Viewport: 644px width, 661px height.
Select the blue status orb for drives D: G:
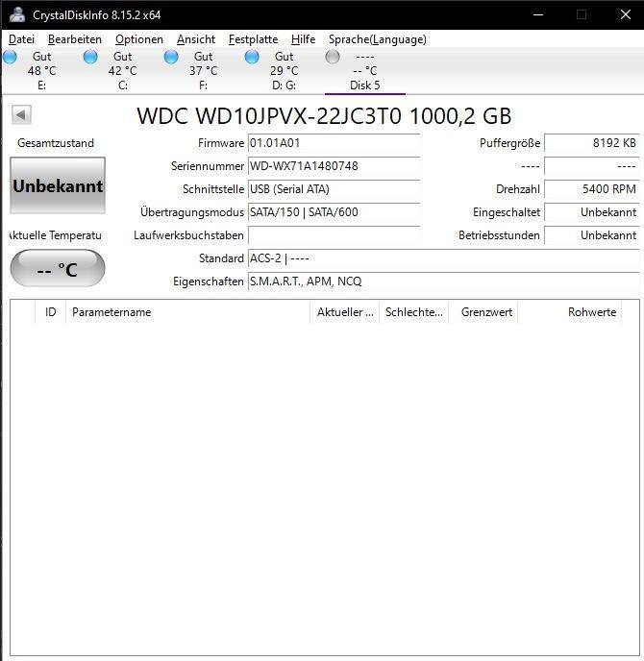[x=252, y=57]
